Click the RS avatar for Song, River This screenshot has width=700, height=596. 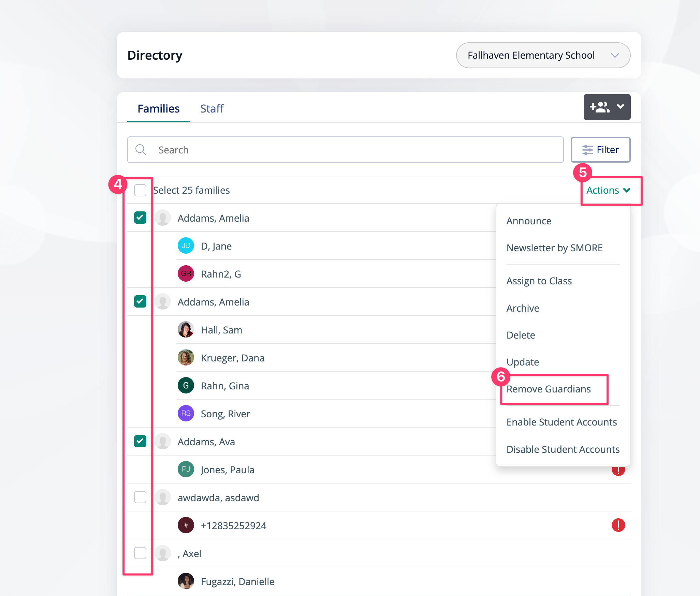[x=186, y=414]
